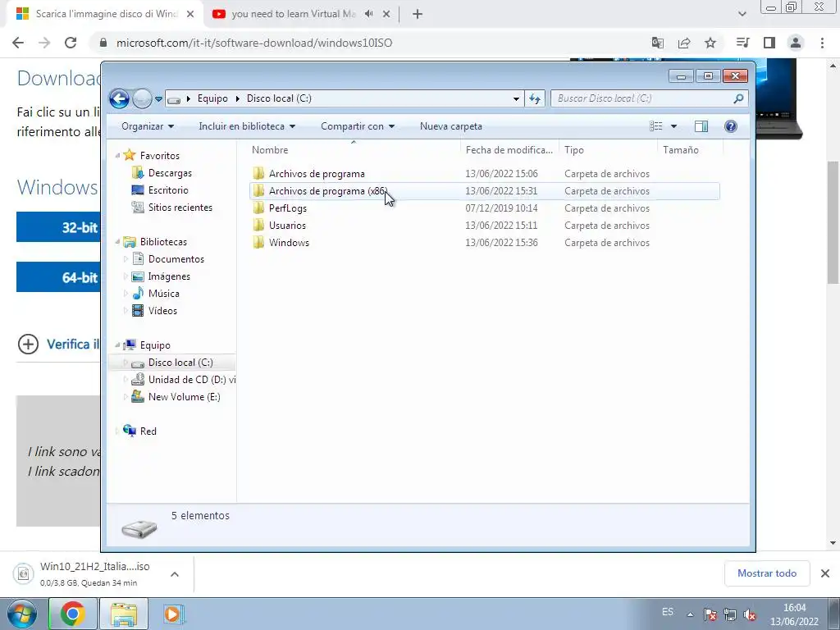Open the Incluir en biblioteca menu

tap(247, 126)
